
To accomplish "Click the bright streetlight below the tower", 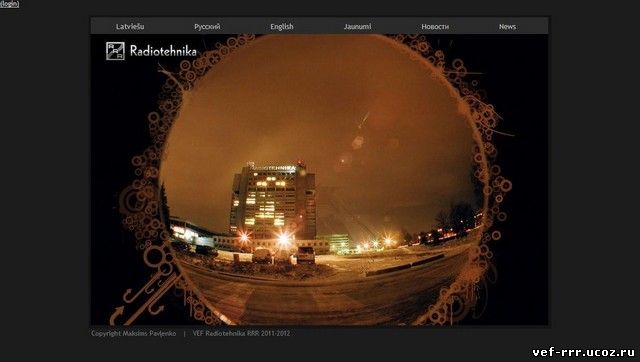I will [x=284, y=238].
